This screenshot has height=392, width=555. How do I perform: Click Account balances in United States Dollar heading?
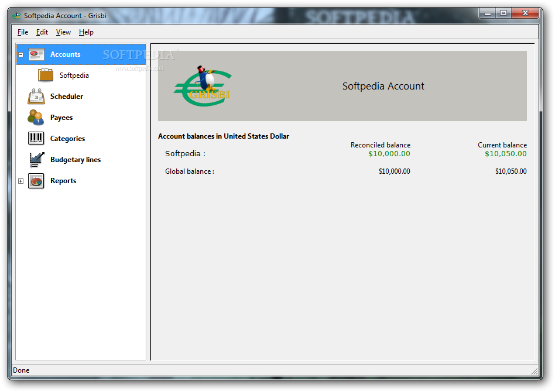[x=223, y=136]
